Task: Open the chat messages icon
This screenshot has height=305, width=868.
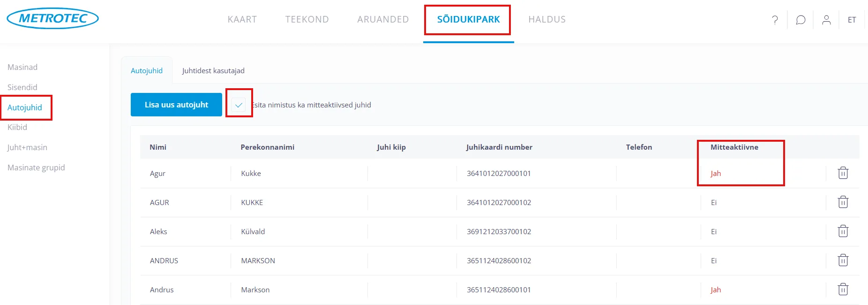Action: tap(801, 20)
